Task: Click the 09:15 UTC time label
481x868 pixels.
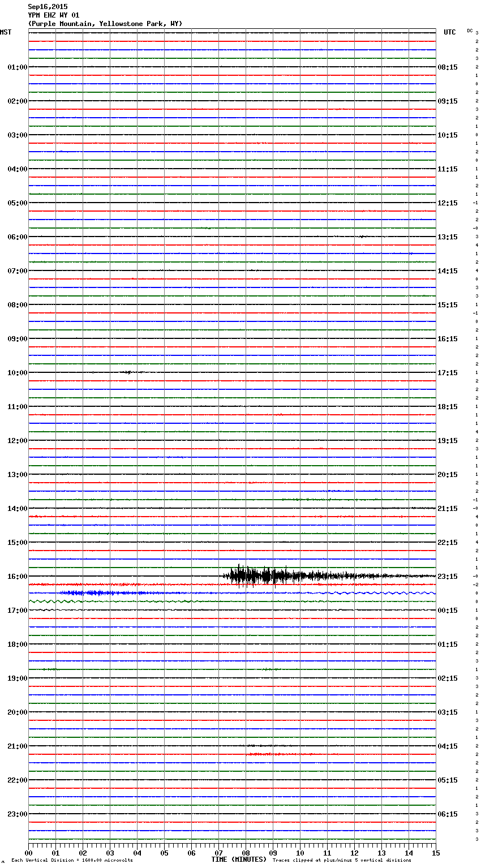Action: [448, 101]
